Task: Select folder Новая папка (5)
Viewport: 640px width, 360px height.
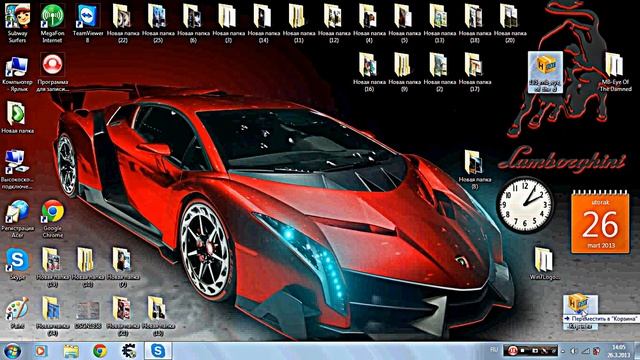Action: pos(404,24)
